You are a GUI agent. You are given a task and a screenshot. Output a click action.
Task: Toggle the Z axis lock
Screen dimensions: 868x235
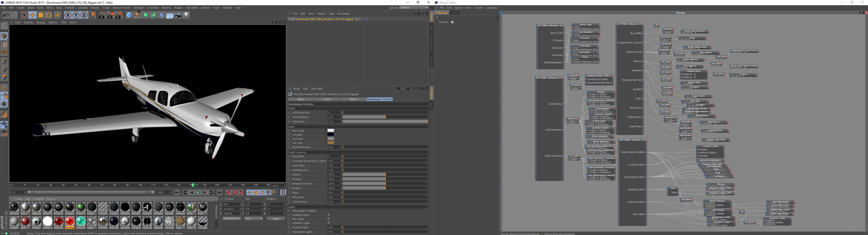click(x=84, y=15)
